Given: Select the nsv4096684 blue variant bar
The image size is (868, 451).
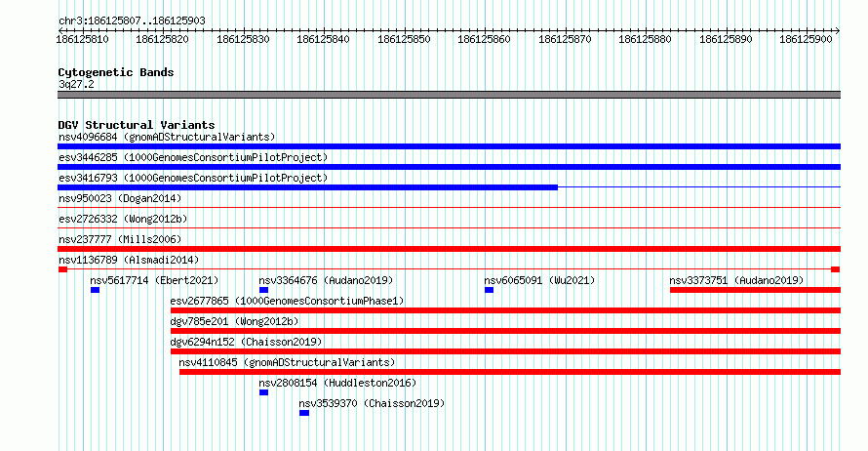Looking at the screenshot, I should point(449,146).
